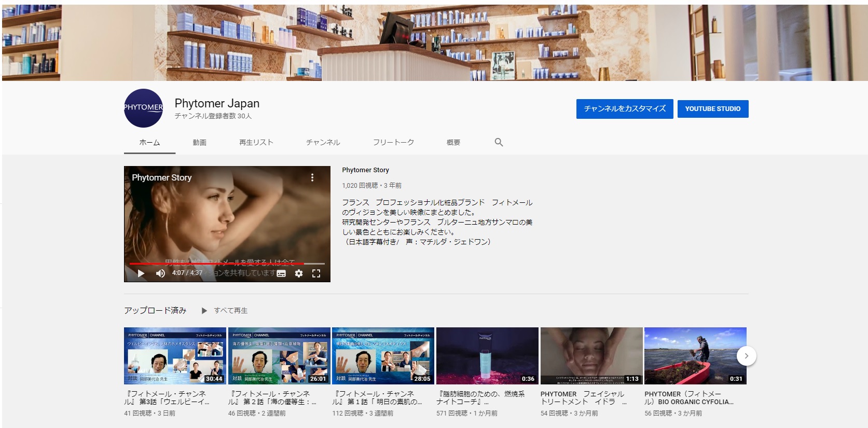Image resolution: width=868 pixels, height=428 pixels.
Task: Click the play button in video player
Action: (141, 273)
